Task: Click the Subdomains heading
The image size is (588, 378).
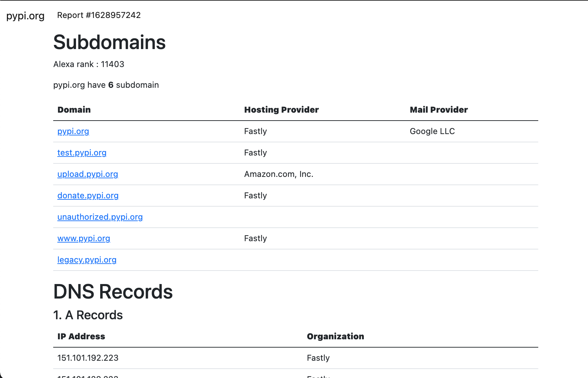Action: tap(110, 42)
